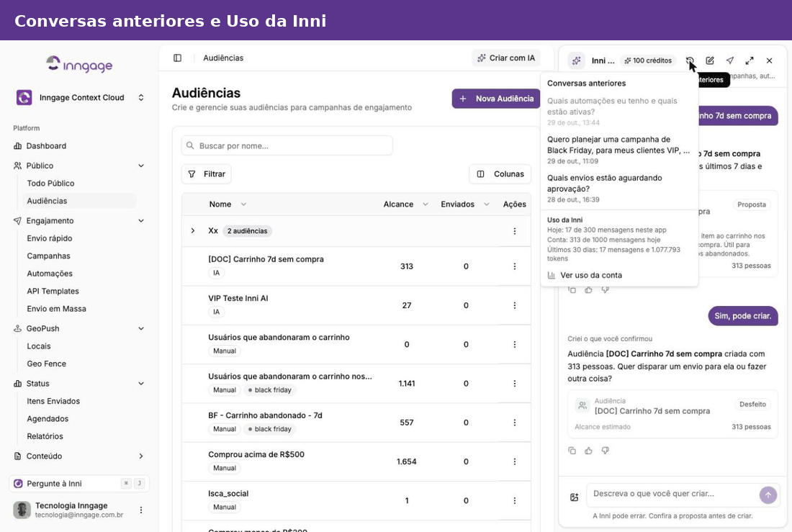Open actions menu for BF - Carrinho abandonado - 7d

pyautogui.click(x=515, y=423)
